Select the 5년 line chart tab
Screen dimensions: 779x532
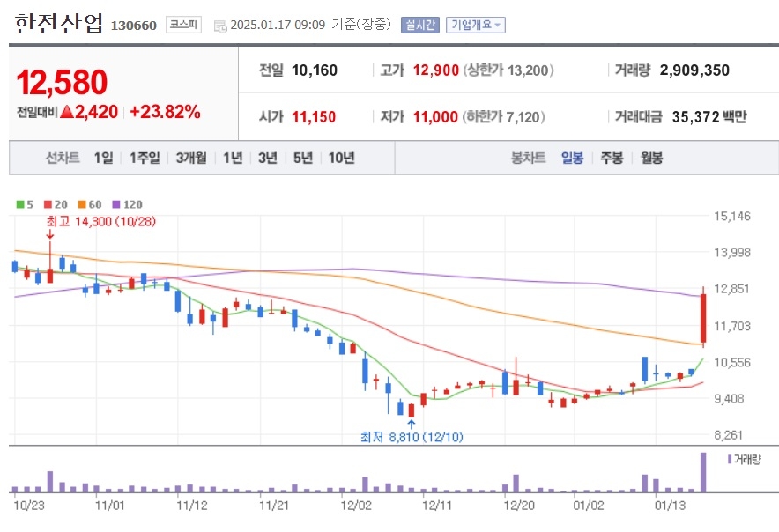pos(303,158)
